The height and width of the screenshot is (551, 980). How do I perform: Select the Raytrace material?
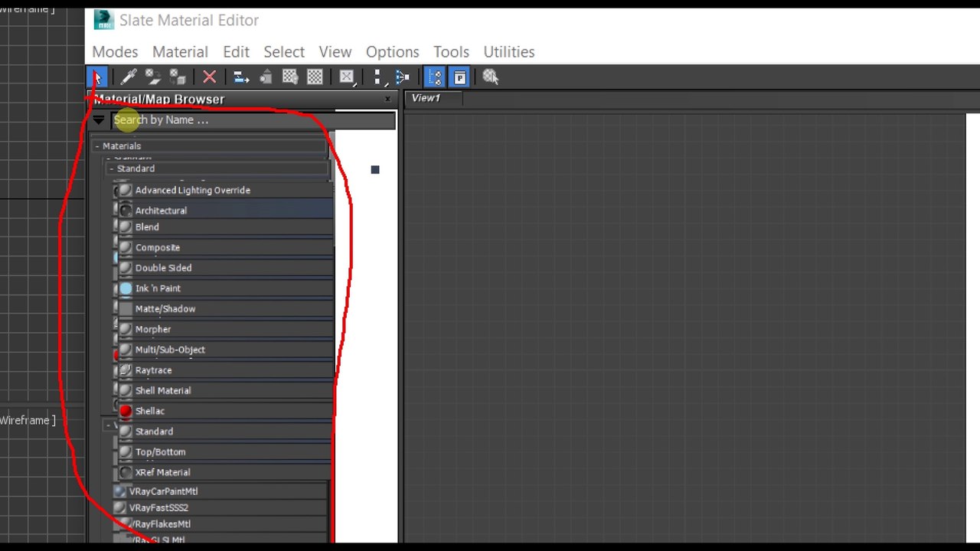224,370
